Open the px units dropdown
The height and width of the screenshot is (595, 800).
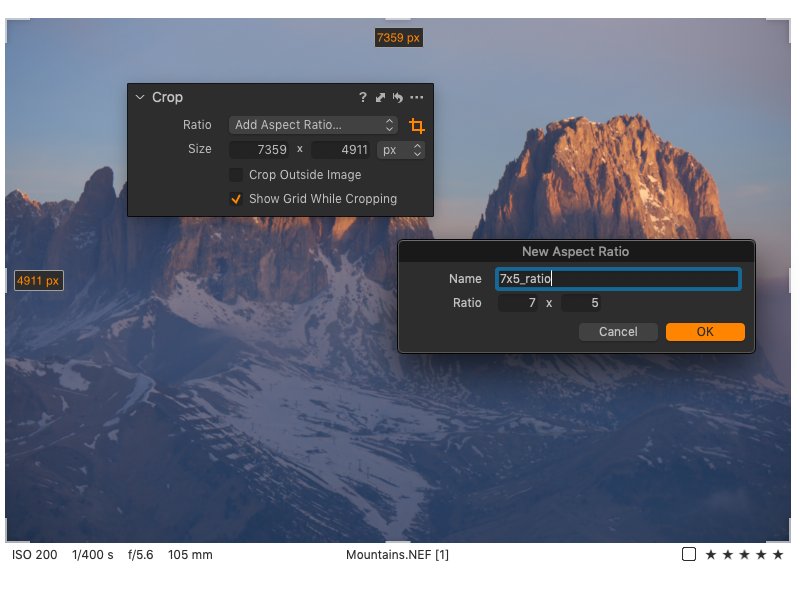coord(401,150)
